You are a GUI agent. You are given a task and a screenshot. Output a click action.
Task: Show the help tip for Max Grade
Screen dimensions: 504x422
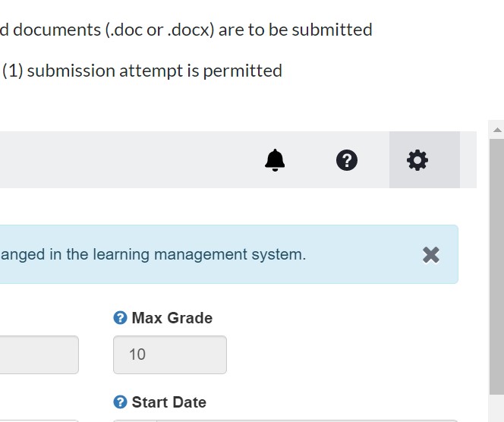click(x=120, y=318)
